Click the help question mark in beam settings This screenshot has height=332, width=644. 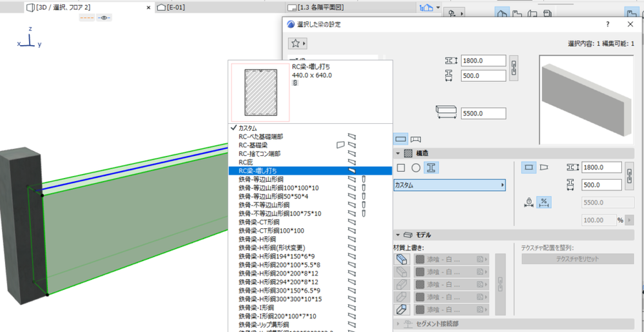[607, 24]
